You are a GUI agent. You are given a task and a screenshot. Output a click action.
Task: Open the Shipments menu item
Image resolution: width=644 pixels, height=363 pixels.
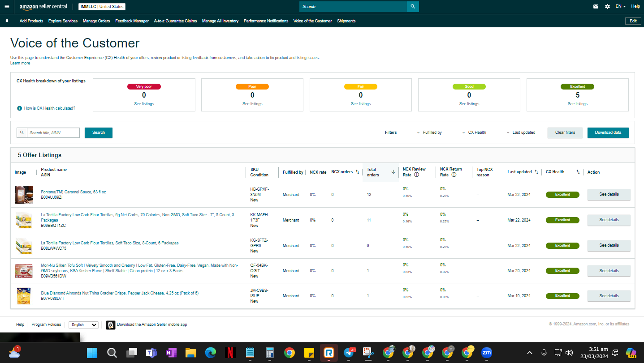pyautogui.click(x=346, y=21)
